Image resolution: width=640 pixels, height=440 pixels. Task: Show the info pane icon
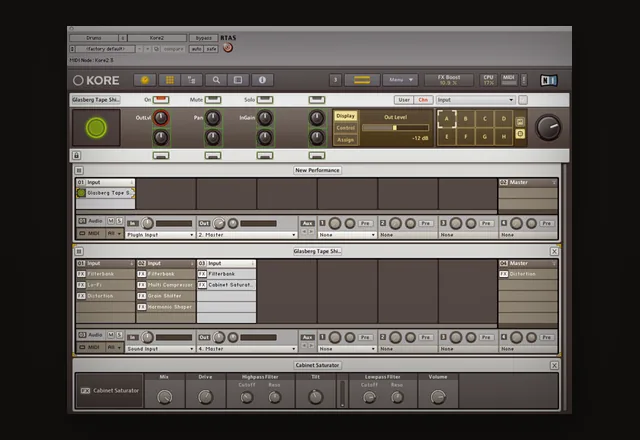[262, 80]
